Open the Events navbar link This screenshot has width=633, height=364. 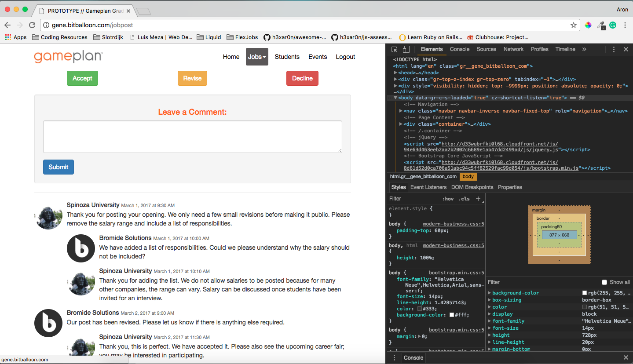(x=318, y=57)
